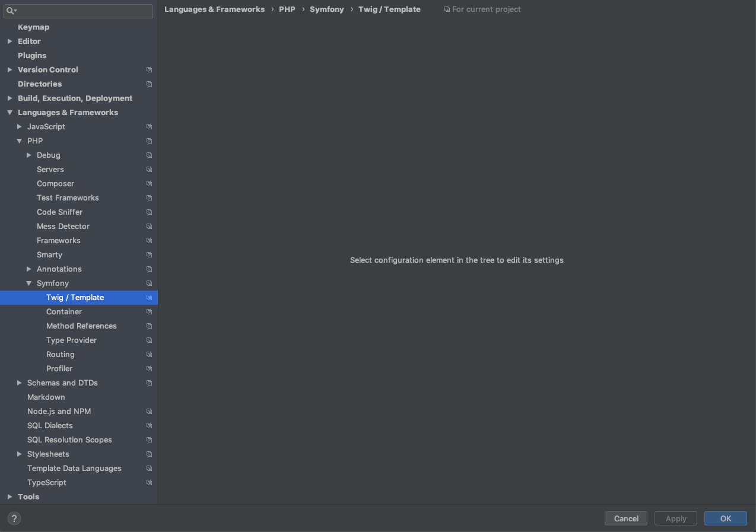This screenshot has width=756, height=532.
Task: Click project-level icon beside Symfony
Action: pyautogui.click(x=149, y=283)
